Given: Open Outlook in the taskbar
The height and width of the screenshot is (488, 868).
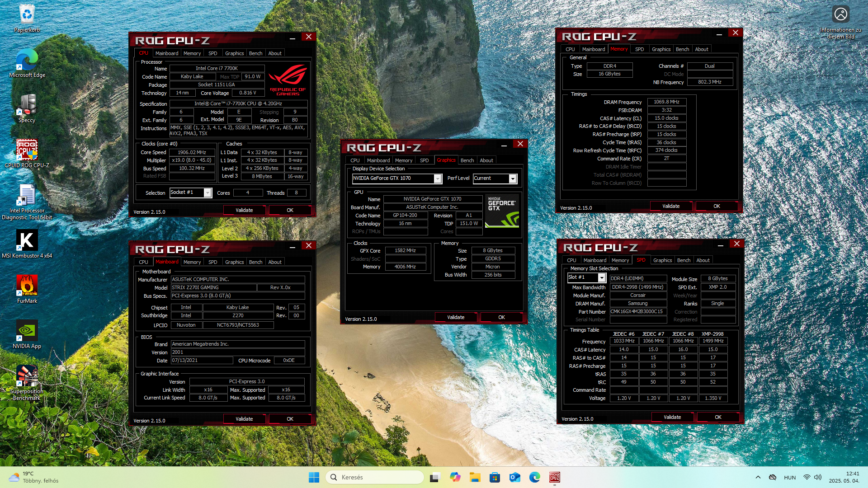Looking at the screenshot, I should coord(514,477).
